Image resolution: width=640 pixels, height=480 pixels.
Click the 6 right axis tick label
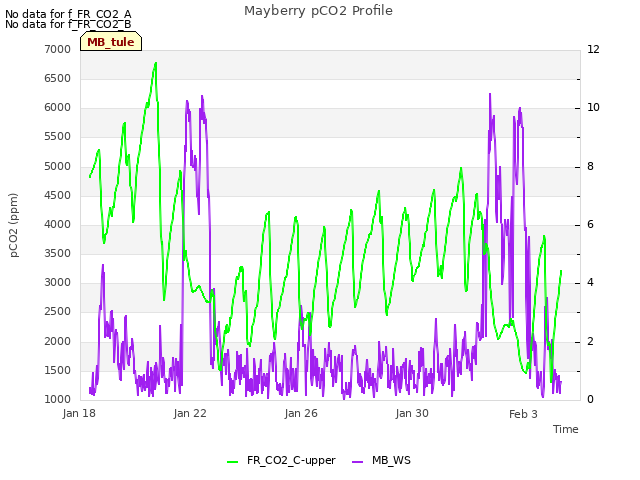coord(590,224)
